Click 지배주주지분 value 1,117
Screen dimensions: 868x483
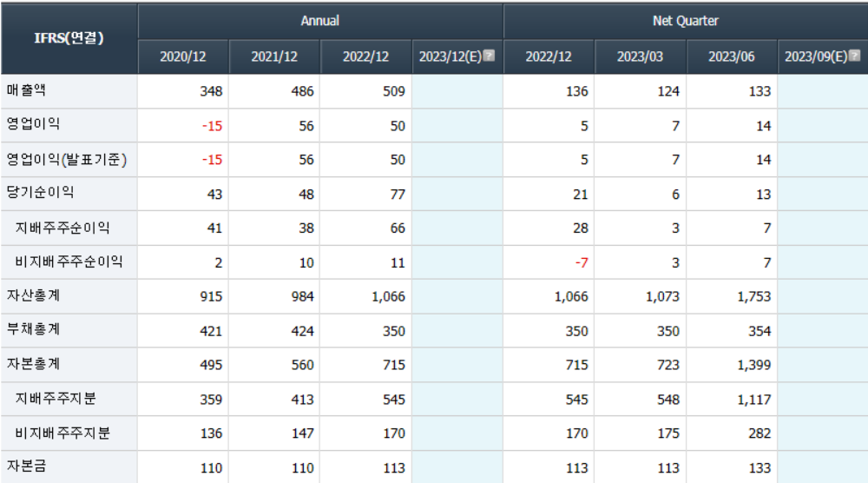(754, 400)
